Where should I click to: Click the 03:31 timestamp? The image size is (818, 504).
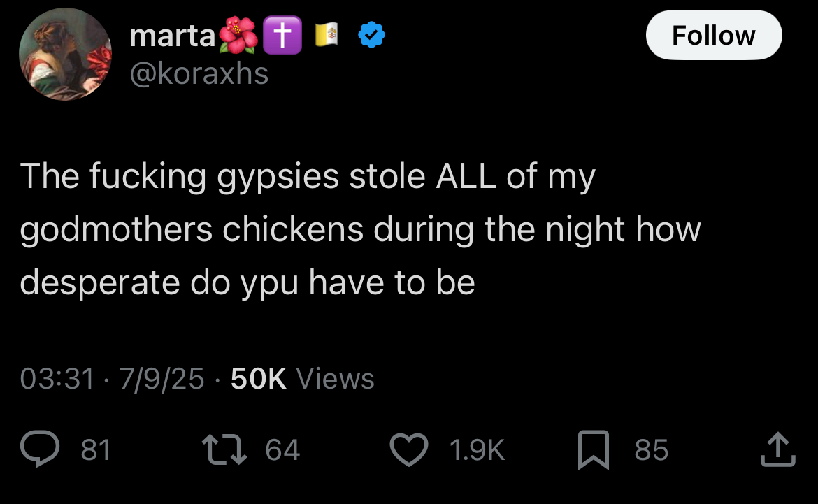(57, 378)
